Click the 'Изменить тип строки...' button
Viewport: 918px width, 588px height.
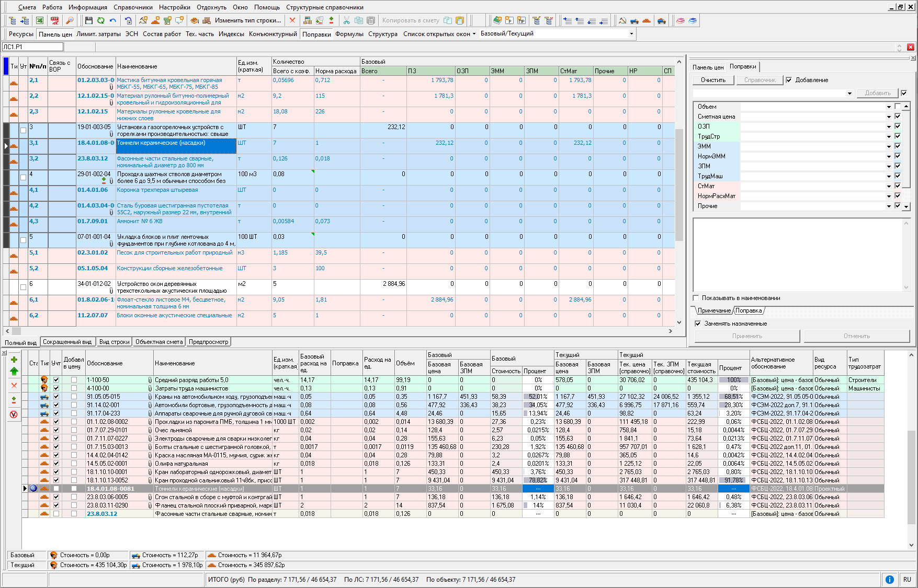[247, 20]
